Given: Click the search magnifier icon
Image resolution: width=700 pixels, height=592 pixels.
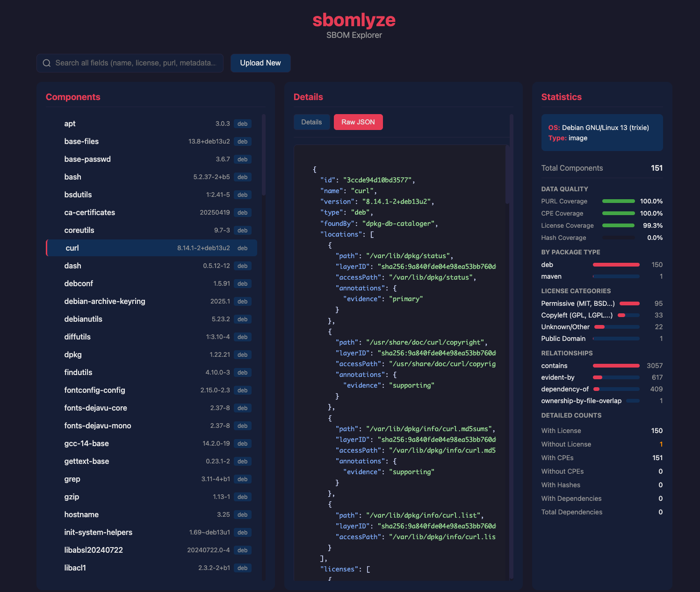Looking at the screenshot, I should click(47, 63).
